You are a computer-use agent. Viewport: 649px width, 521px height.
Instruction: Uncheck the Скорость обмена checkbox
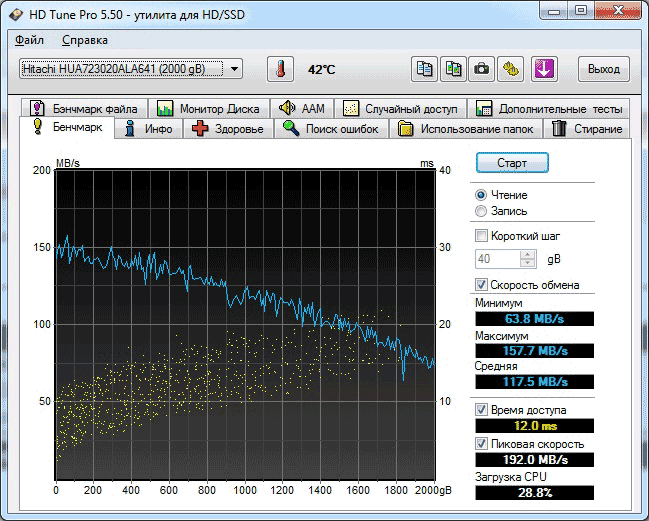click(482, 285)
